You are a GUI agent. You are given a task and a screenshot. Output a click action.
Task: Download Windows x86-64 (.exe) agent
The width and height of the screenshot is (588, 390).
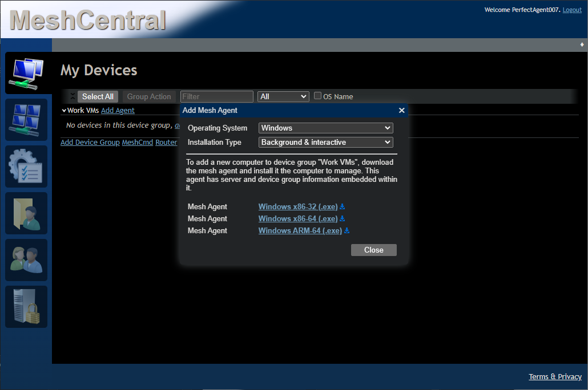pyautogui.click(x=298, y=219)
